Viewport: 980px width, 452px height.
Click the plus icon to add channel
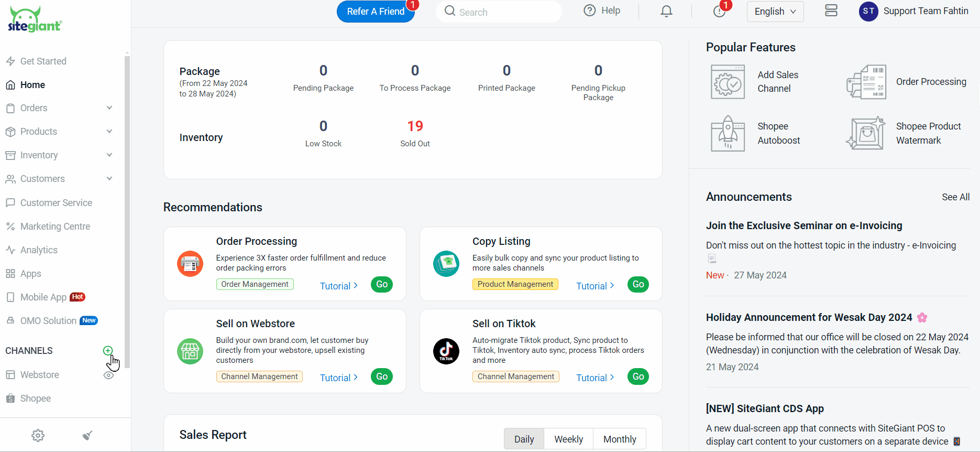(x=108, y=350)
